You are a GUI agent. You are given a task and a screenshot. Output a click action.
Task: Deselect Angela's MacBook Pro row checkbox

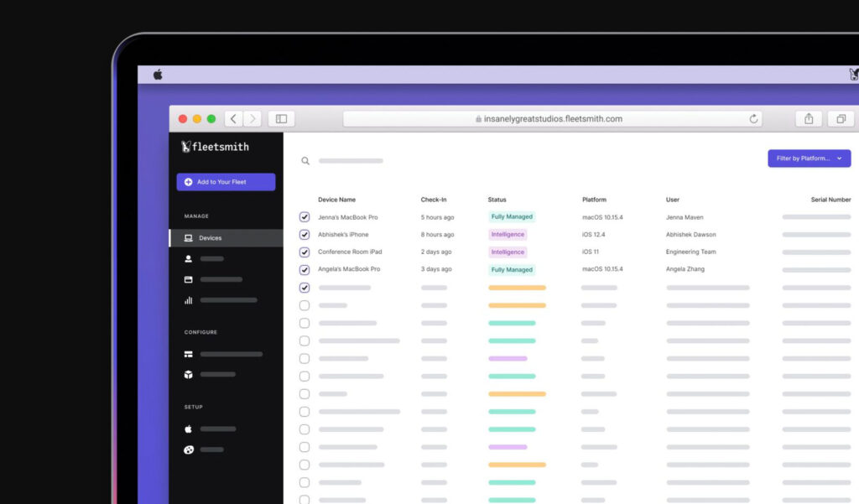305,270
